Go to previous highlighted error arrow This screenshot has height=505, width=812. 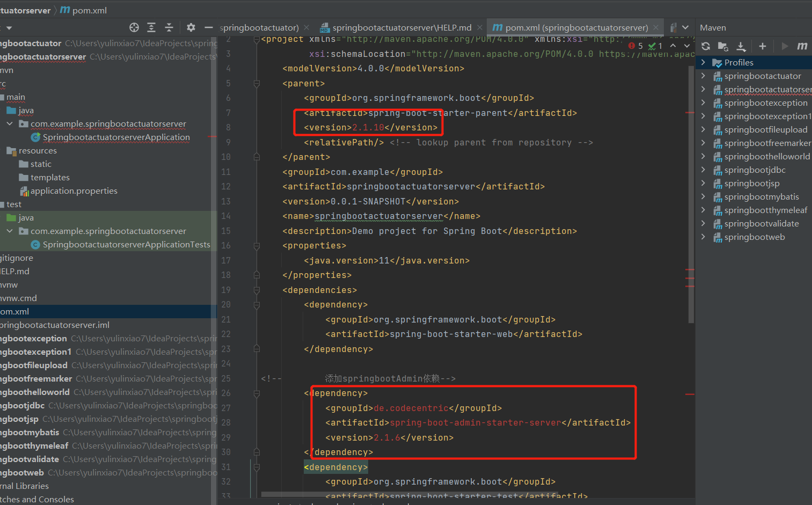[x=673, y=46]
